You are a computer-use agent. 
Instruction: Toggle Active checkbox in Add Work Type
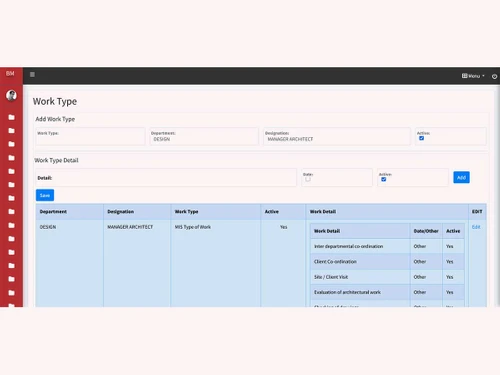pos(421,138)
